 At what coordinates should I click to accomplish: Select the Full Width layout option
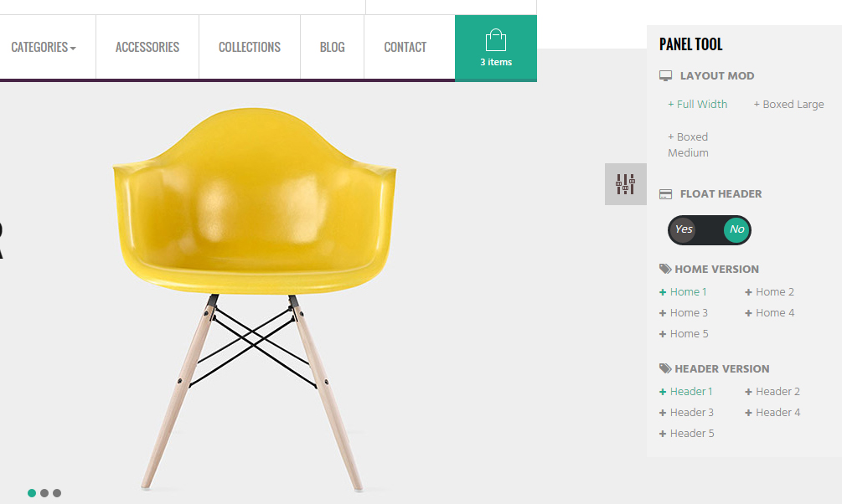[x=698, y=104]
